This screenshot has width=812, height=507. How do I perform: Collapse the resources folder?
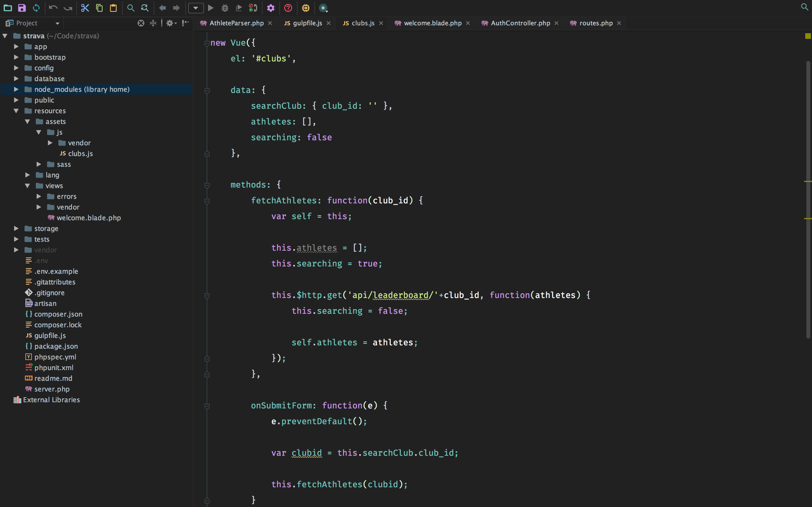click(16, 111)
